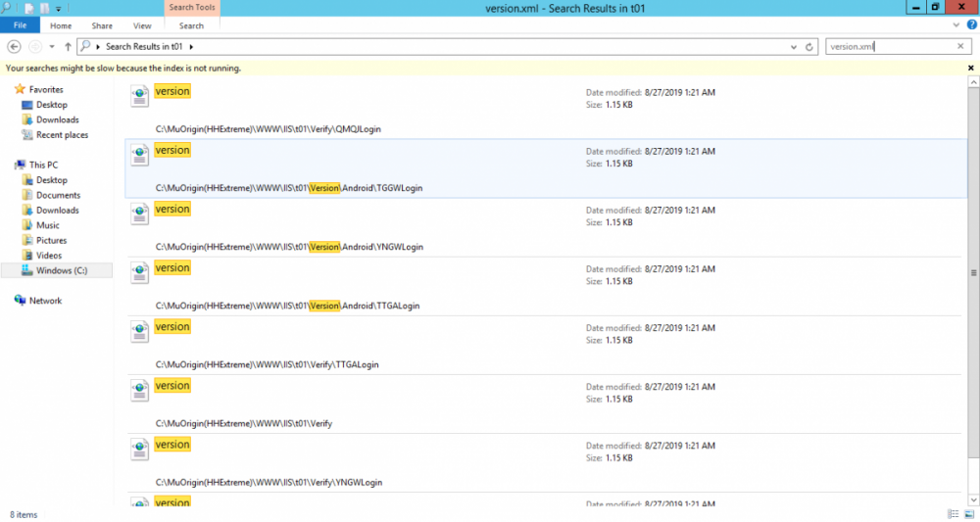Expand the address bar history dropdown

click(793, 46)
